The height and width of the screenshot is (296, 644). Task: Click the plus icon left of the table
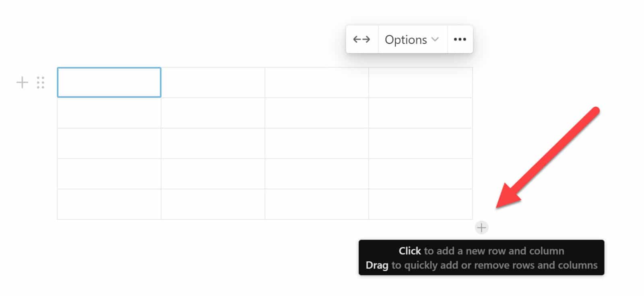tap(22, 83)
